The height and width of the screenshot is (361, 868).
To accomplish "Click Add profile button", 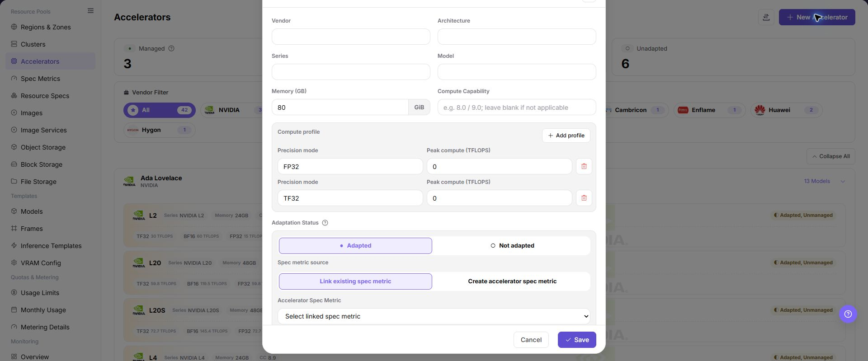I will click(x=566, y=136).
